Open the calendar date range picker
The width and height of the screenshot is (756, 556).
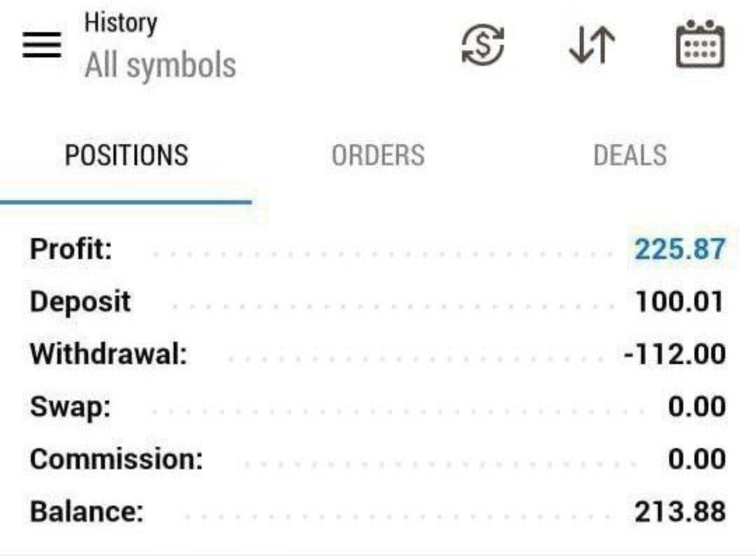click(699, 45)
